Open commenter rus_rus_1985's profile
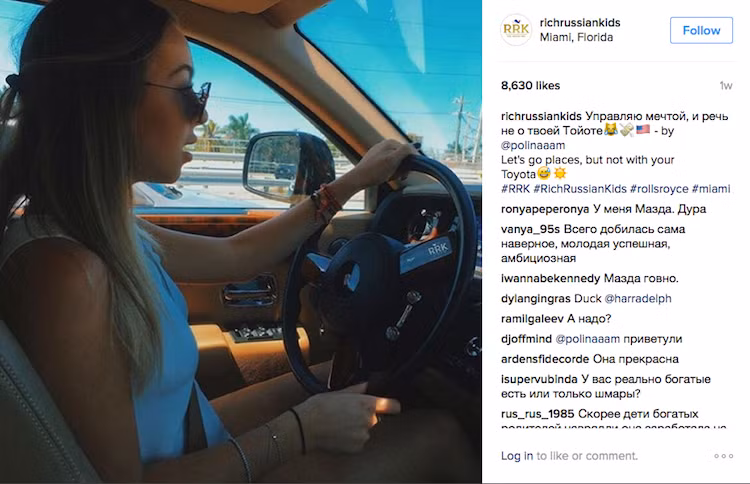750x484 pixels. click(x=538, y=414)
